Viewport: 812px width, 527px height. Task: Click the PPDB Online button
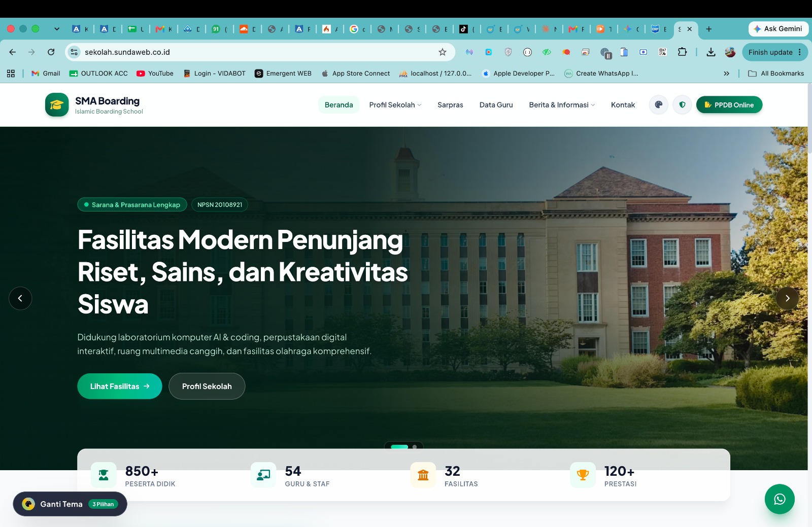[729, 105]
